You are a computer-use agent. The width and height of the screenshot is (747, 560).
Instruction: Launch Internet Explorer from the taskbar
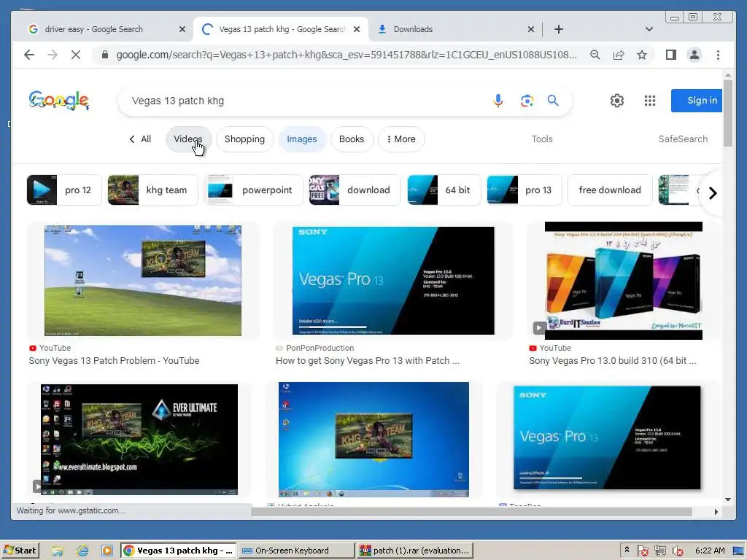[82, 551]
